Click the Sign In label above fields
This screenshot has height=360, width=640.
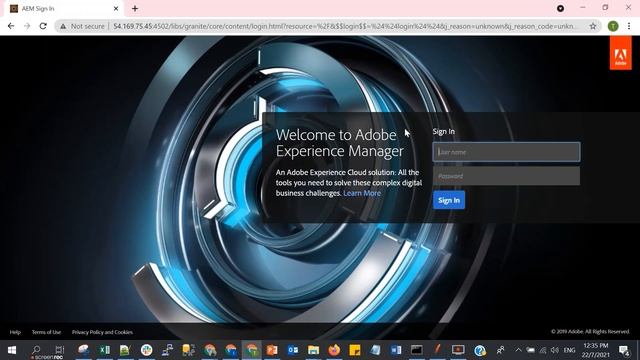[444, 131]
